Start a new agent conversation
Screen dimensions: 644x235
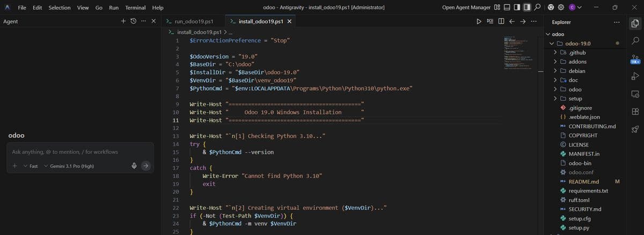(123, 21)
